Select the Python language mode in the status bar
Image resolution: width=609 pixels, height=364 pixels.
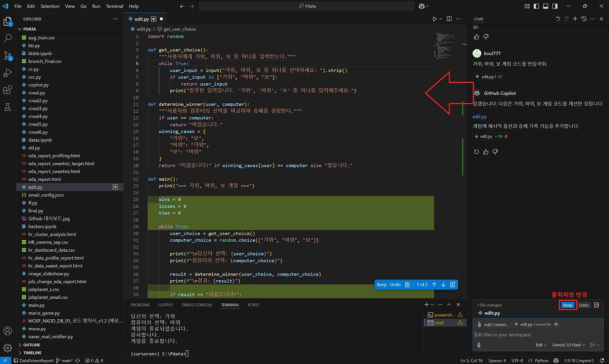tap(541, 360)
